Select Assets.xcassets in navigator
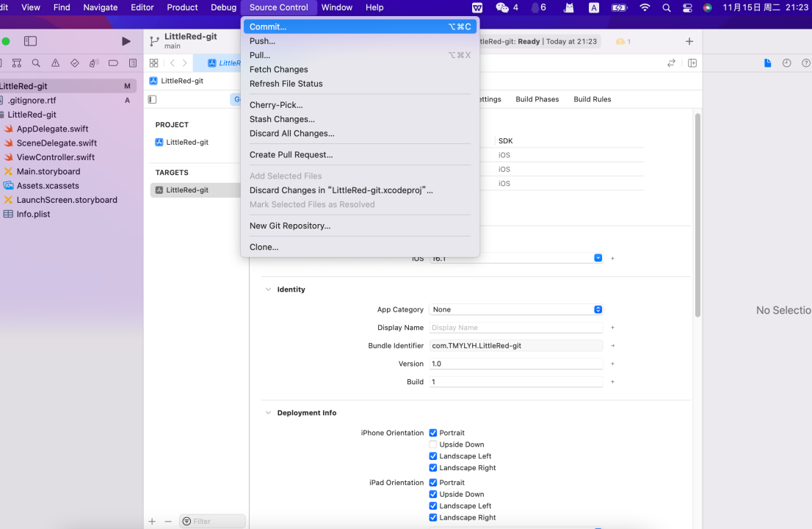This screenshot has width=812, height=529. pos(48,185)
